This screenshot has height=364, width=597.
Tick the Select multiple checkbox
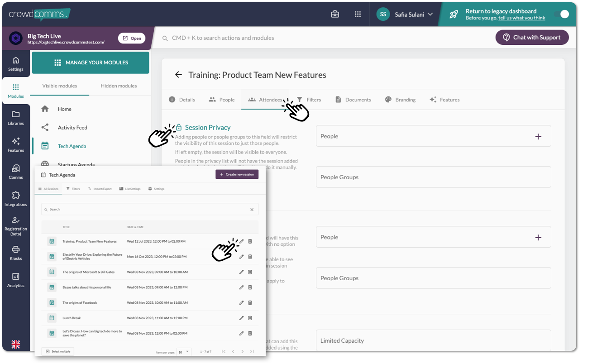point(48,351)
